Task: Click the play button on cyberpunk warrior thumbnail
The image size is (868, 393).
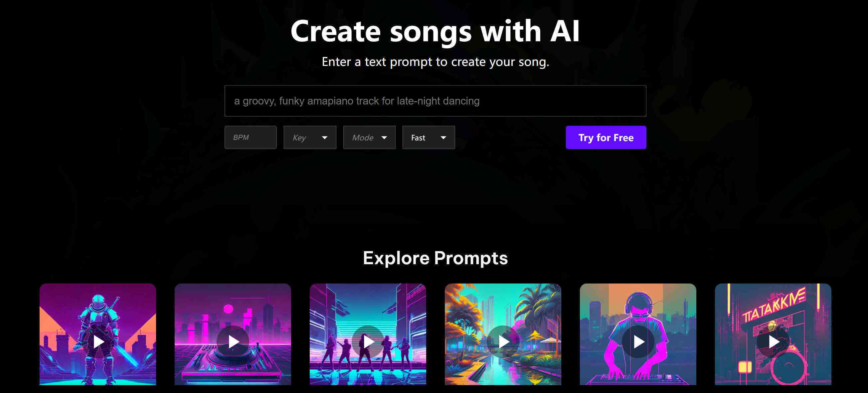Action: [x=98, y=341]
